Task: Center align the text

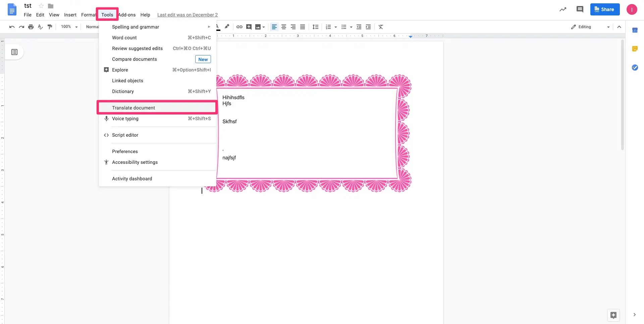Action: click(x=284, y=27)
